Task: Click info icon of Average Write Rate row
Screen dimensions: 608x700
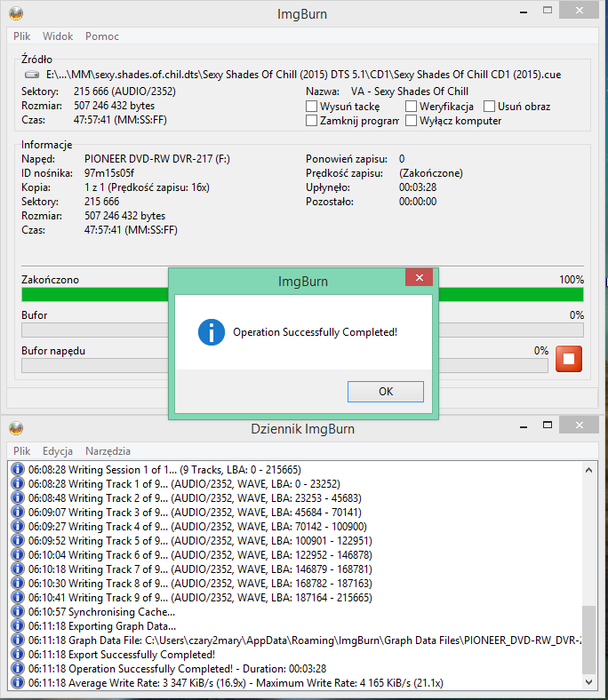Action: click(x=18, y=683)
